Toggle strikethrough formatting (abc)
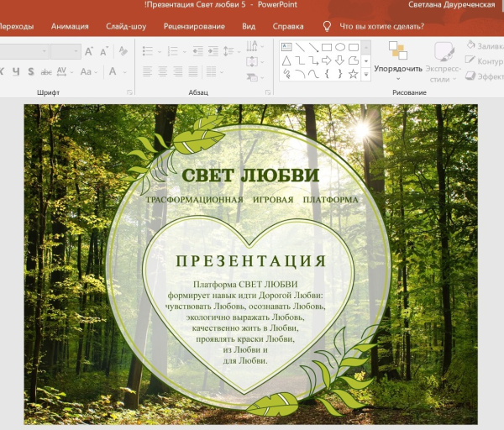The image size is (504, 430). coord(45,72)
